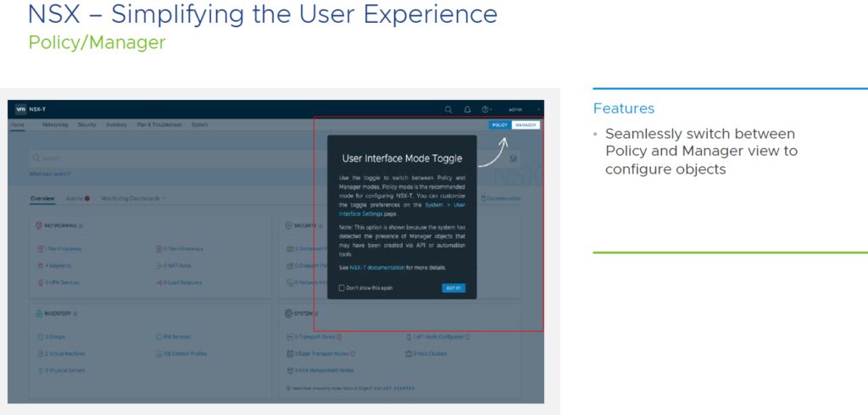Click the info icon beside INVENTORY
The image size is (868, 415).
(75, 313)
